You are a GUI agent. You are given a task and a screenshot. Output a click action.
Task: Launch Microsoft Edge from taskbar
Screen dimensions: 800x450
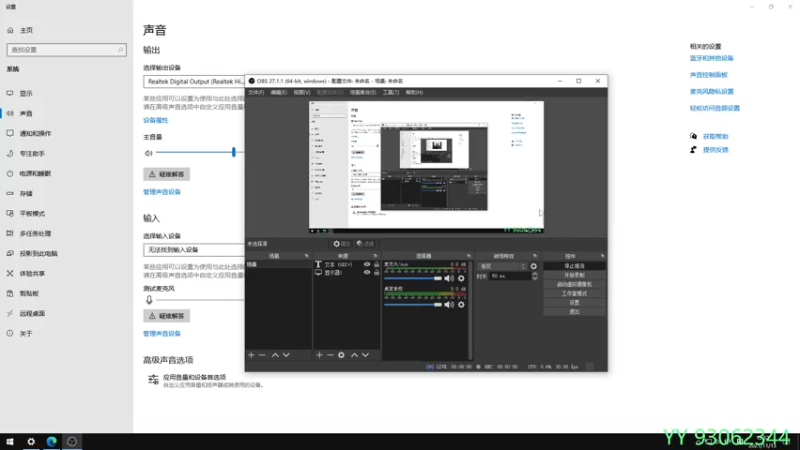click(52, 442)
